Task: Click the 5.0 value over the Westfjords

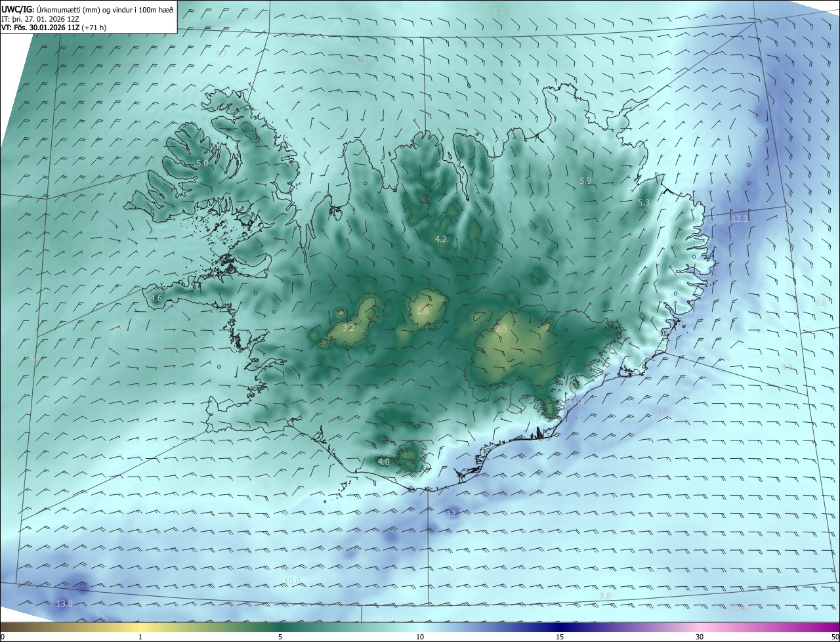Action: tap(202, 163)
